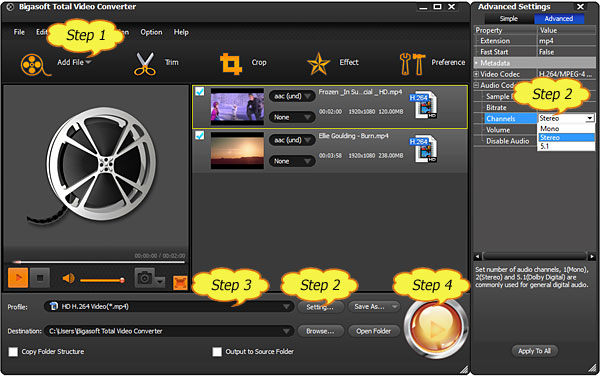The width and height of the screenshot is (600, 376).
Task: Select the Volume property row
Action: tap(505, 130)
